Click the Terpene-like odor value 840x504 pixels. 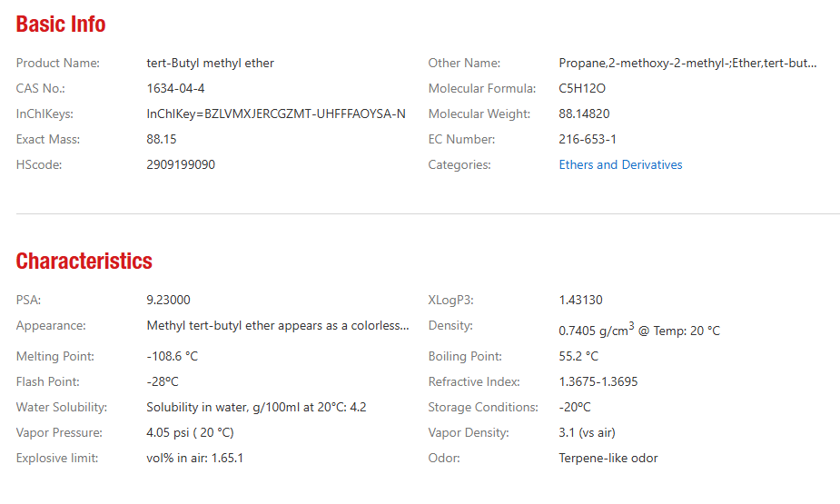click(x=608, y=458)
